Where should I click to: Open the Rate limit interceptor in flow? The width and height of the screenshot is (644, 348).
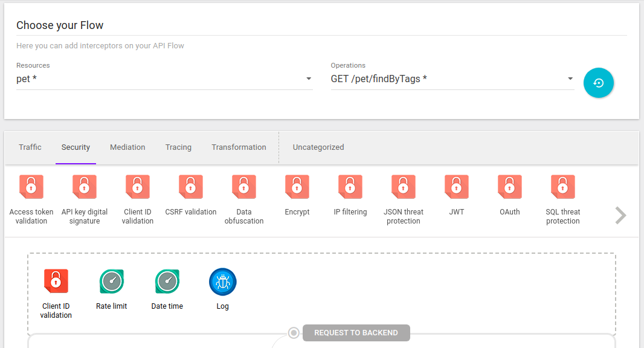[112, 282]
